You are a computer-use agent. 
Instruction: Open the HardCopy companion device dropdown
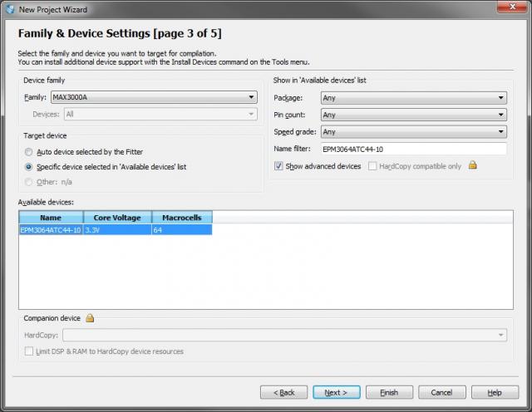point(284,335)
